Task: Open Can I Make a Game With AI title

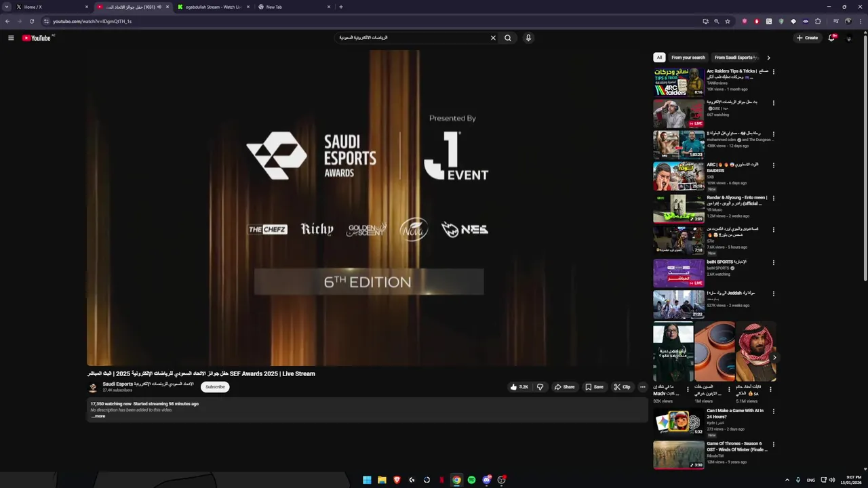Action: coord(735,413)
